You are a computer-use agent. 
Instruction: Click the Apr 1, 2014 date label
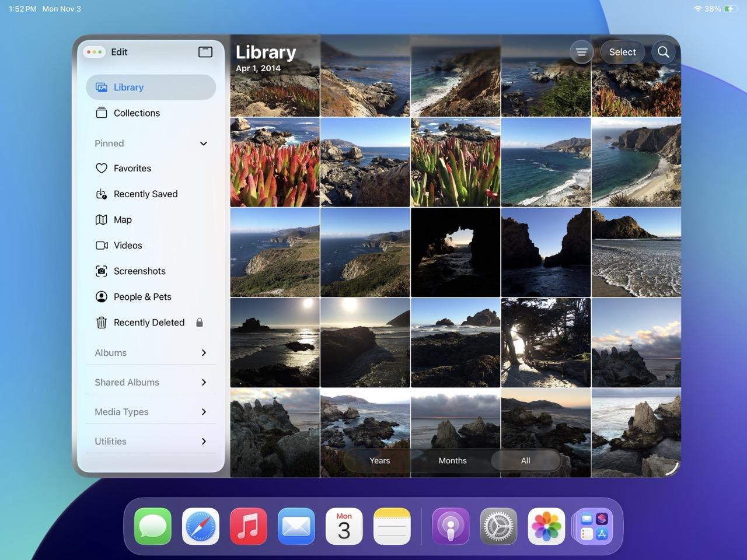(258, 68)
